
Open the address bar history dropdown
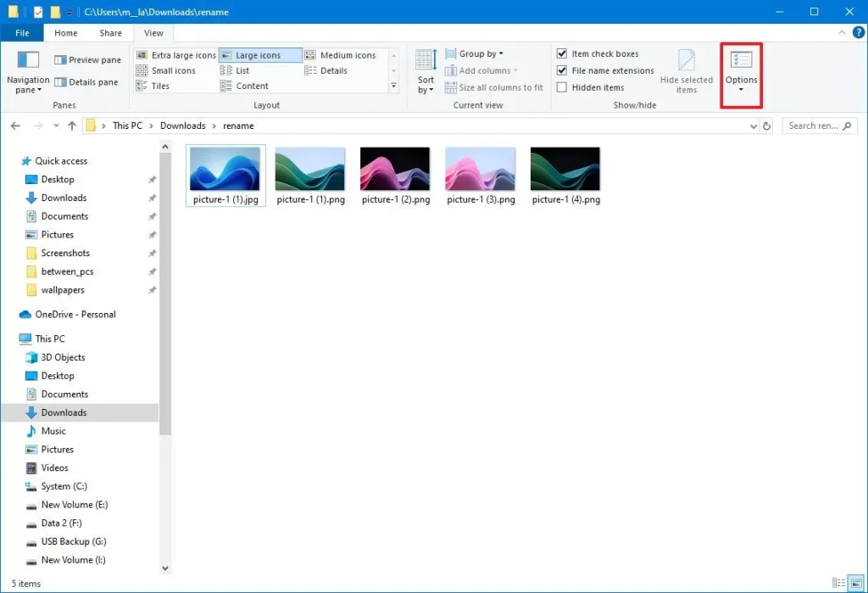(x=754, y=126)
